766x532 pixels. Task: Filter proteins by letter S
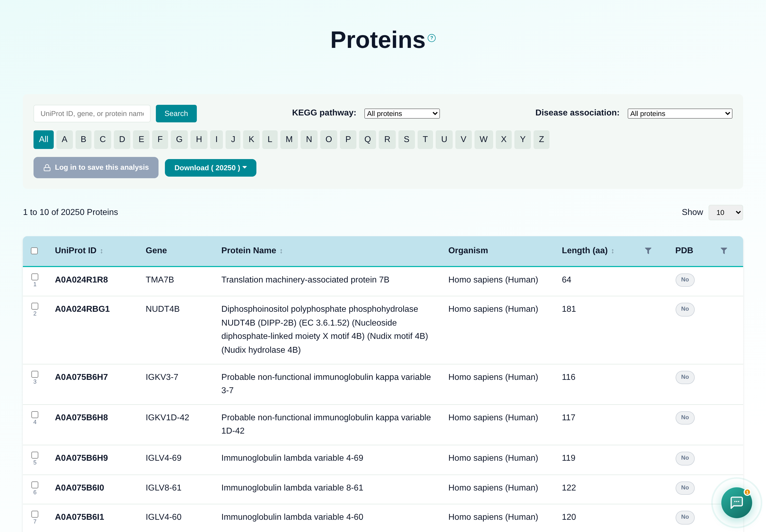point(406,139)
